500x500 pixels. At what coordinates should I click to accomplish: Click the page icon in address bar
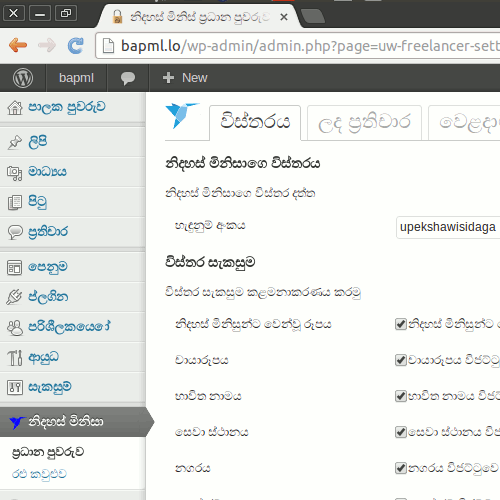tap(108, 46)
